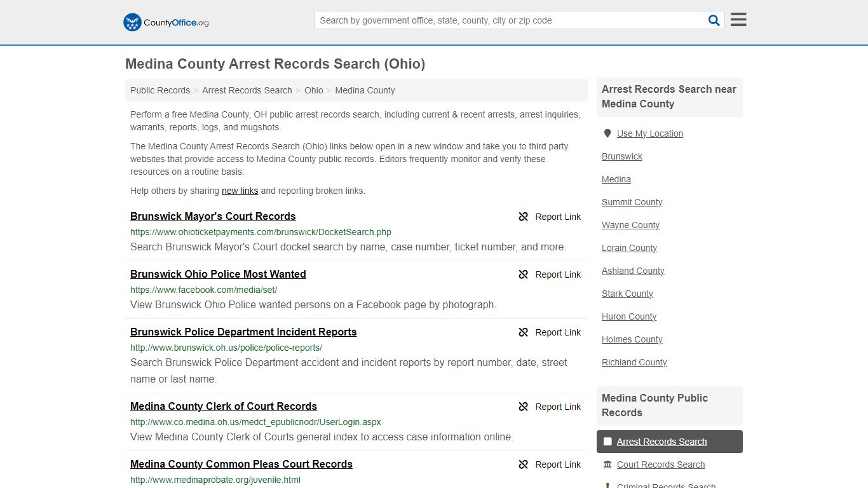Click the broken-link icon for Medina County Clerk of Court Records
Viewport: 868px width, 488px height.
click(x=524, y=407)
